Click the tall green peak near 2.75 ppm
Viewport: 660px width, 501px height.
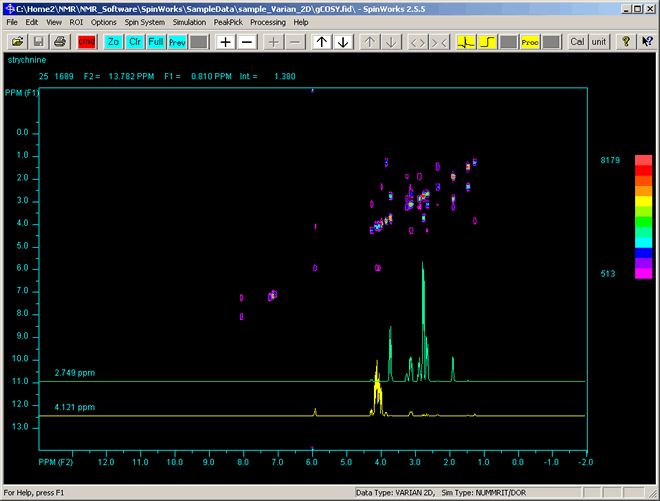pyautogui.click(x=423, y=320)
